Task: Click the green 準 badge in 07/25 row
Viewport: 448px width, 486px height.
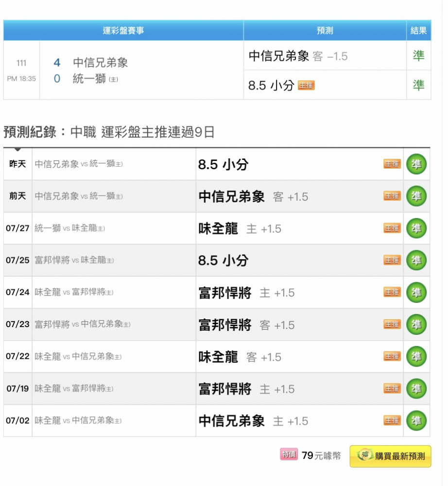Action: 416,260
